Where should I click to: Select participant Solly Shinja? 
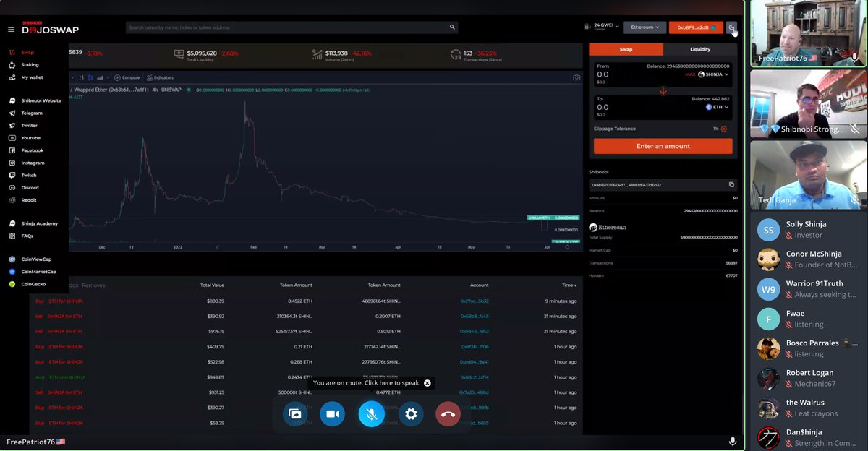tap(809, 230)
